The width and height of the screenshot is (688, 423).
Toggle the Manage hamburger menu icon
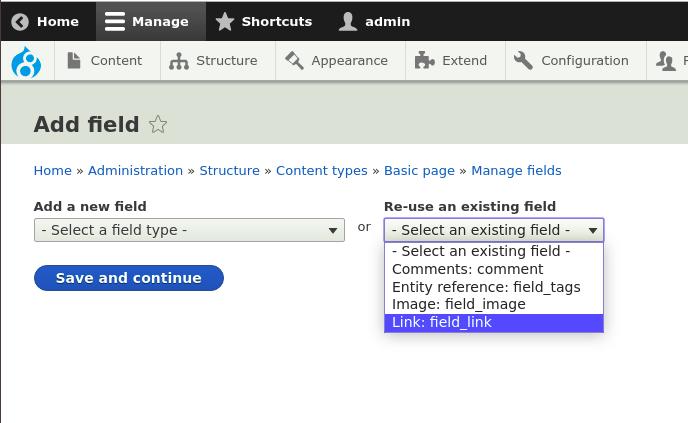[x=115, y=22]
